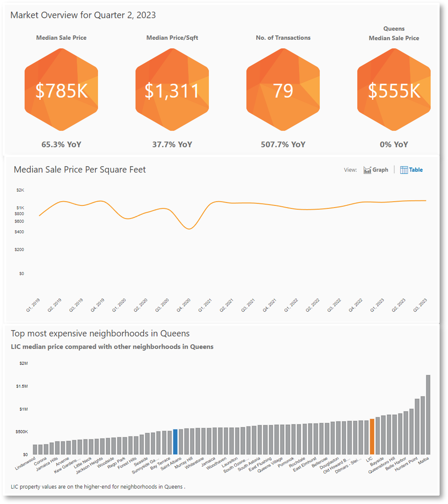Screen dimensions: 448x504
Task: Select the Q1, 2019 x-axis label
Action: (x=33, y=305)
